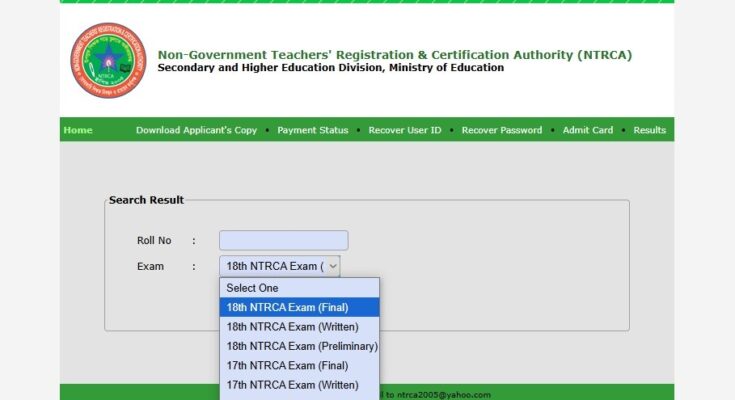The height and width of the screenshot is (400, 735).
Task: Click the NTRCA circular logo
Action: pos(108,60)
